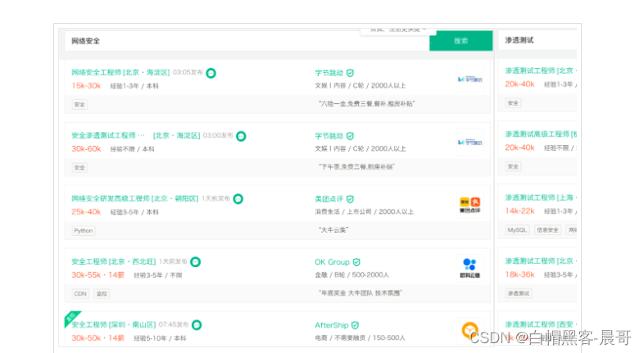Click MySQL tag in right panel

(517, 230)
